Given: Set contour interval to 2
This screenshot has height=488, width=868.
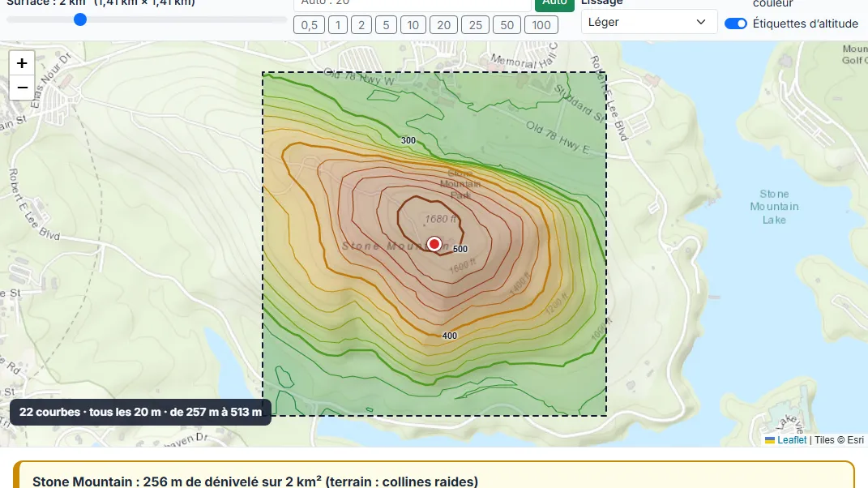Looking at the screenshot, I should pos(361,25).
